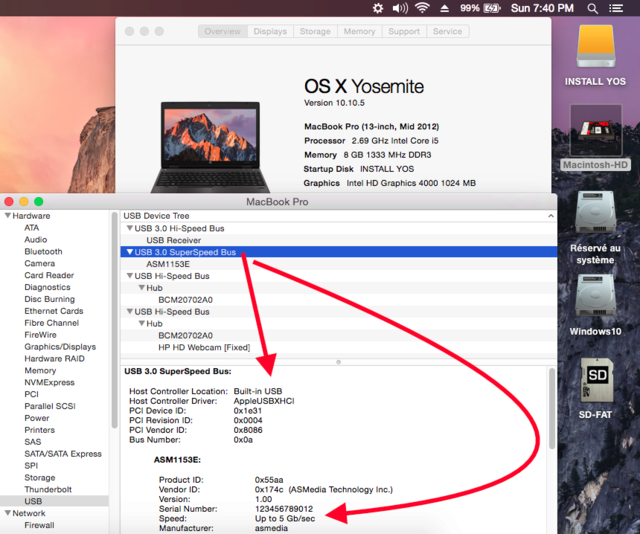Click the clock showing Sun 7:40 PM
Viewport: 640px width, 534px height.
(542, 8)
